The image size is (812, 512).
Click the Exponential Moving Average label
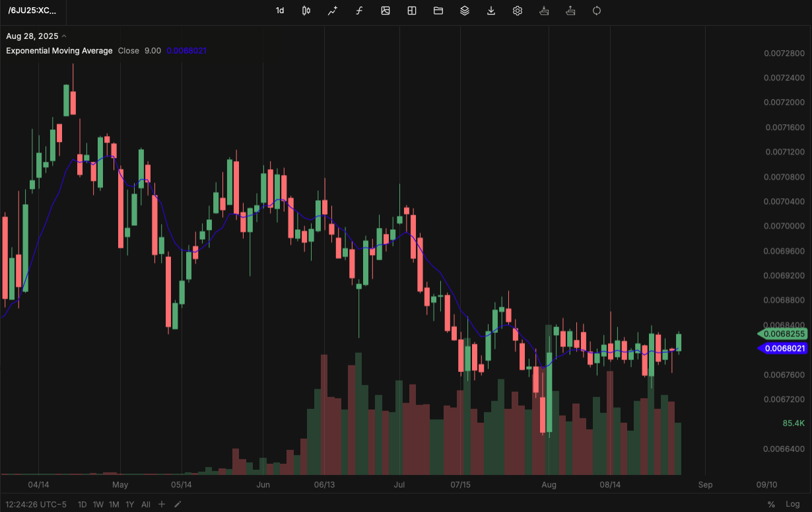(x=59, y=50)
